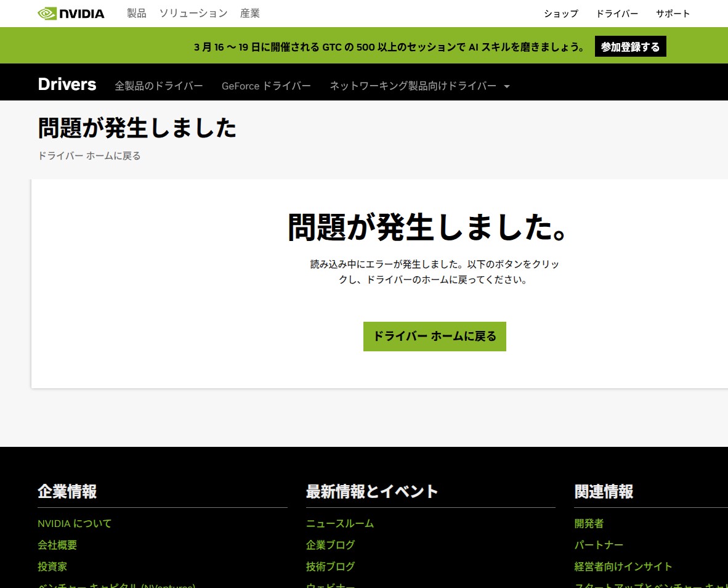Open the 産業 menu
Viewport: 728px width, 588px height.
tap(250, 13)
